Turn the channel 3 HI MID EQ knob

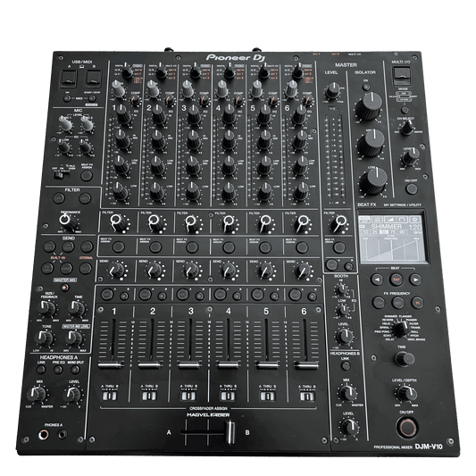(194, 139)
